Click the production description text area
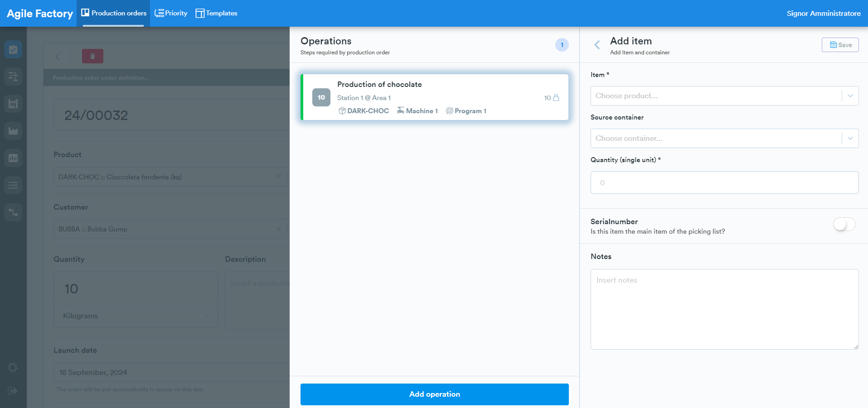Image resolution: width=868 pixels, height=408 pixels. click(x=257, y=300)
